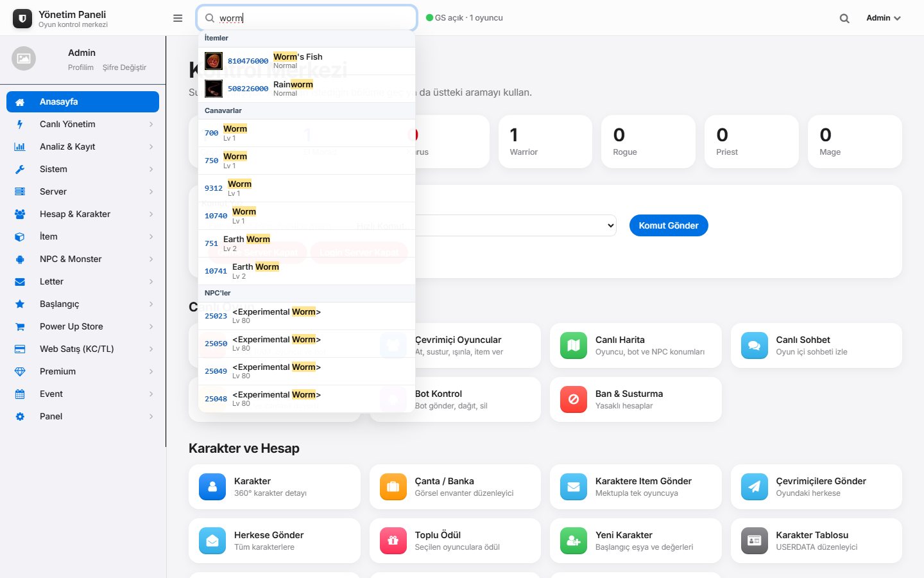Click the Çevrimiçilere Gönder paper plane icon
Screen dimensions: 924x578
click(x=754, y=487)
